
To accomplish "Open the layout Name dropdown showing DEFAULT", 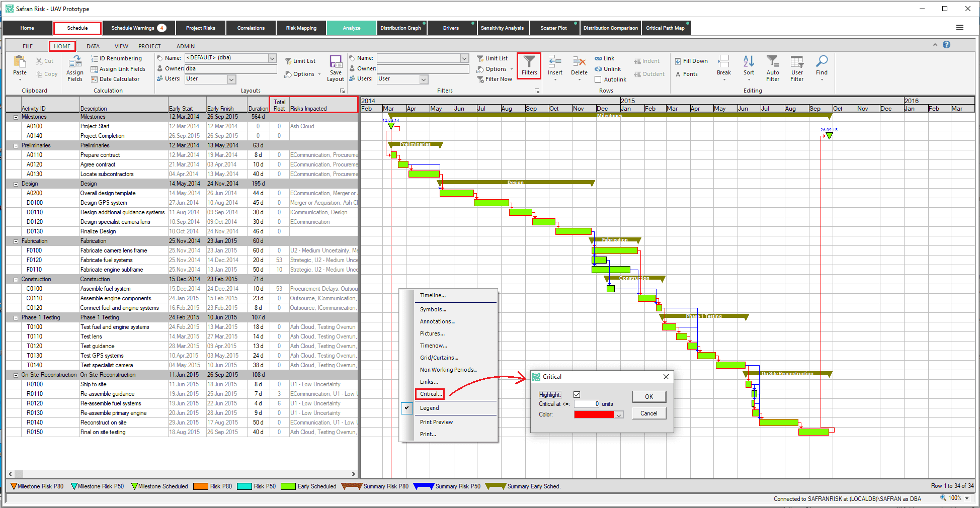I will click(272, 58).
